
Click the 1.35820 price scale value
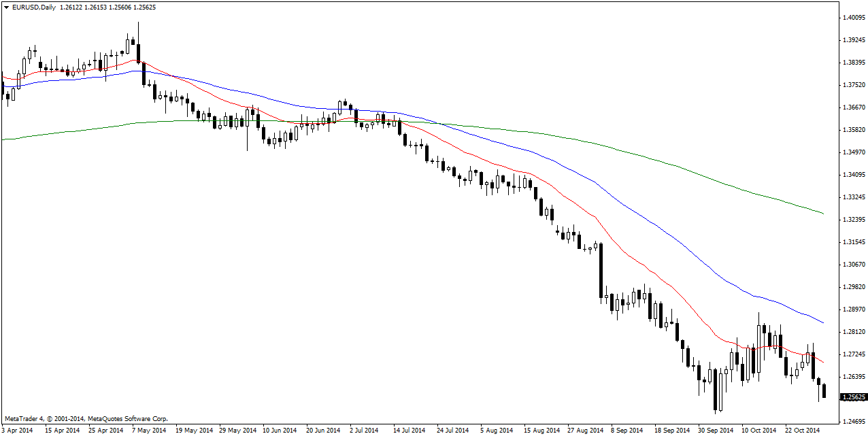(854, 130)
